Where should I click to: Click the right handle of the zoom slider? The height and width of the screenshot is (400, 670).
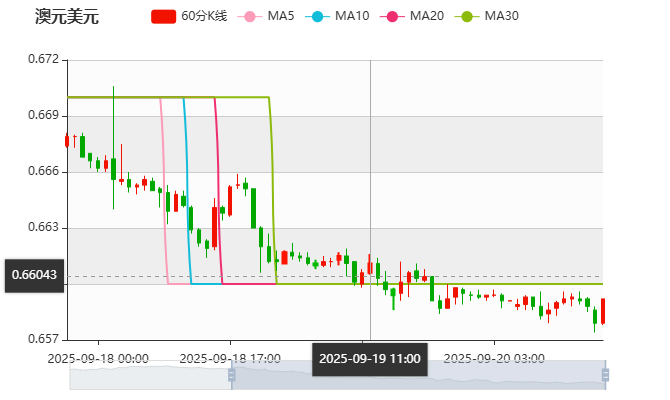pos(606,374)
